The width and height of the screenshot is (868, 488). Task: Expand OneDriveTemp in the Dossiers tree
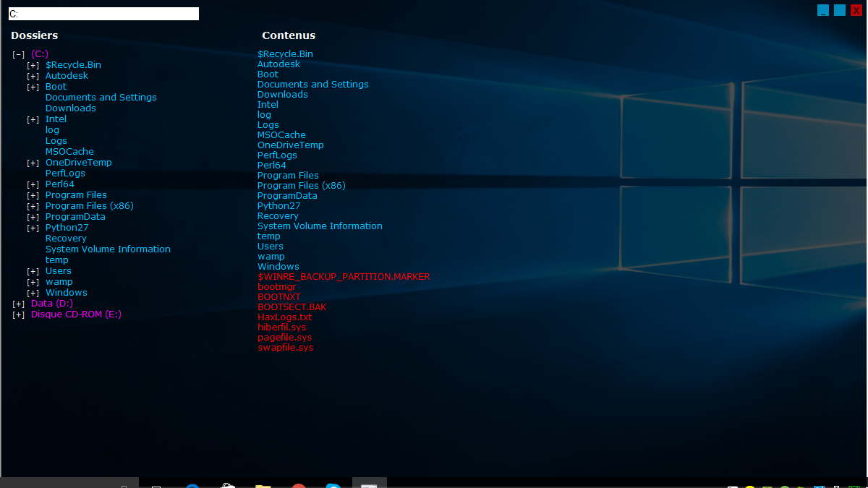[33, 163]
